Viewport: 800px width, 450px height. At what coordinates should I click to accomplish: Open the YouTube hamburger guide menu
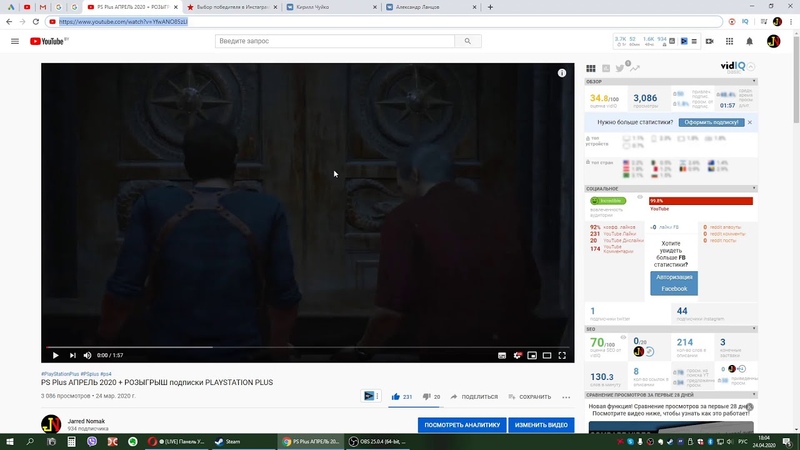coord(15,41)
